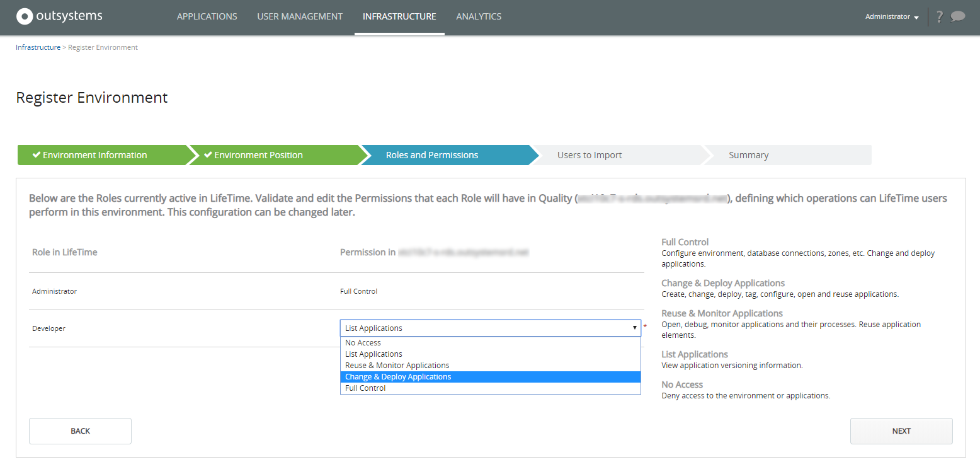Open the help question mark icon
The image size is (980, 474).
939,16
